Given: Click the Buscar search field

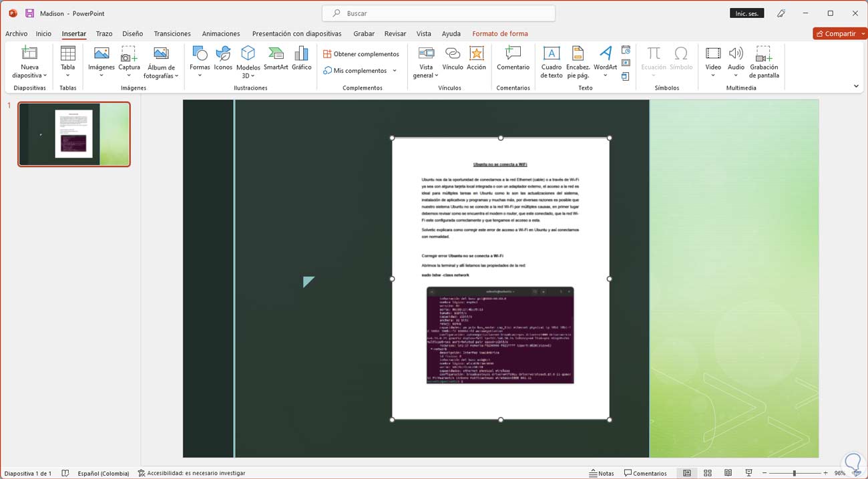Looking at the screenshot, I should tap(439, 13).
